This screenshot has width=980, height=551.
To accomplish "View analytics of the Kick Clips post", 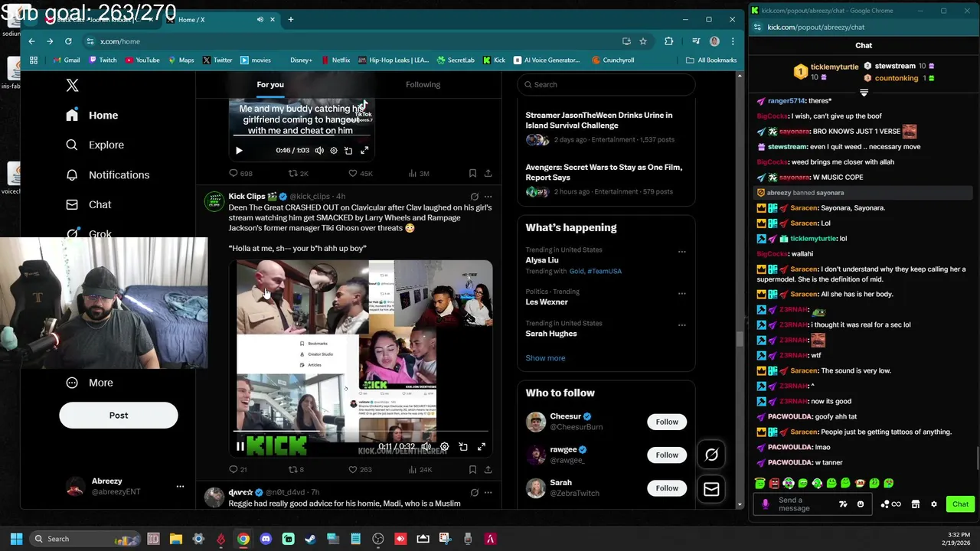I will (x=420, y=469).
